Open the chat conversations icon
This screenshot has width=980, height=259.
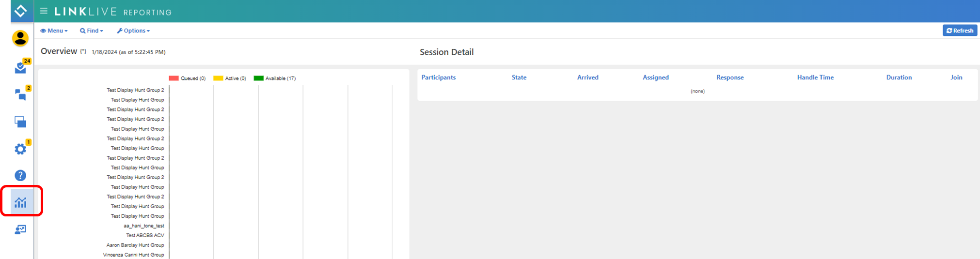[20, 94]
